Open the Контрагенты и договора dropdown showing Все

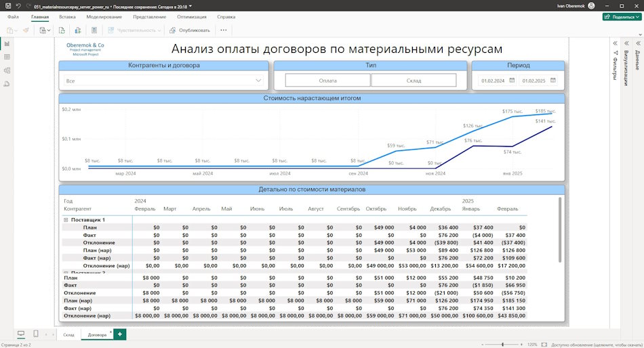[163, 81]
